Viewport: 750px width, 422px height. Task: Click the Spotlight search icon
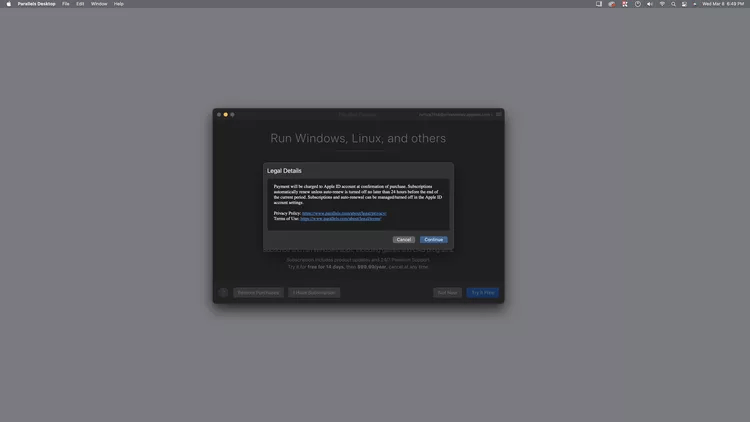pos(673,4)
